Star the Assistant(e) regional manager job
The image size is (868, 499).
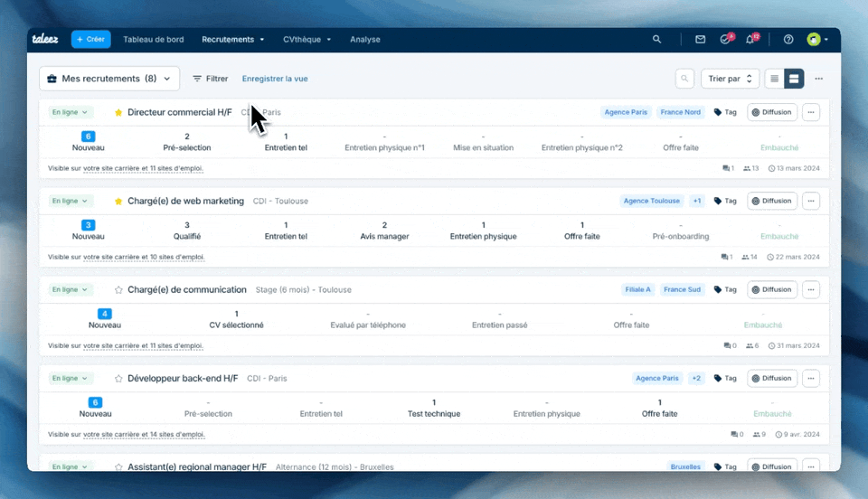click(118, 467)
